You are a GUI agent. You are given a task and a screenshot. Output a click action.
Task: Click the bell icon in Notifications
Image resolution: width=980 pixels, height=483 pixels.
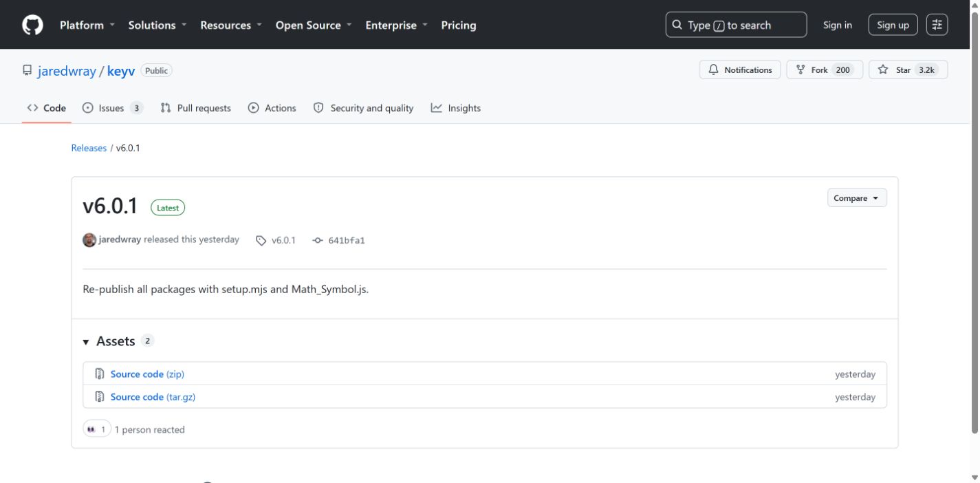(x=713, y=69)
